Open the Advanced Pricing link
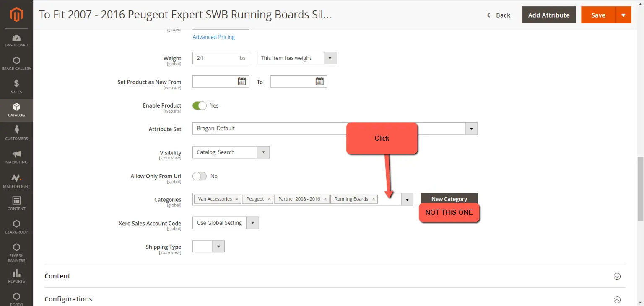644x306 pixels. [x=214, y=37]
